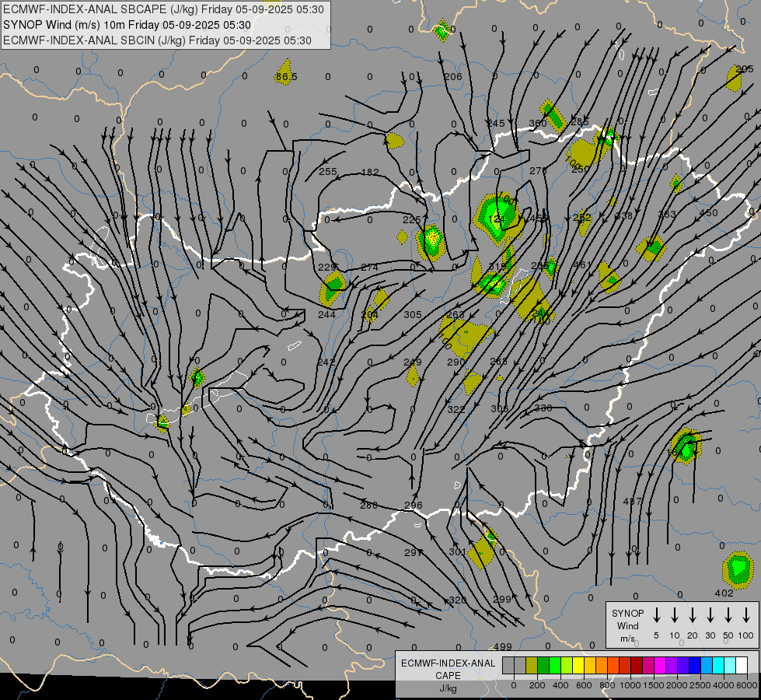
Task: Select the pure yellow CAPE legend swatch
Action: click(578, 666)
